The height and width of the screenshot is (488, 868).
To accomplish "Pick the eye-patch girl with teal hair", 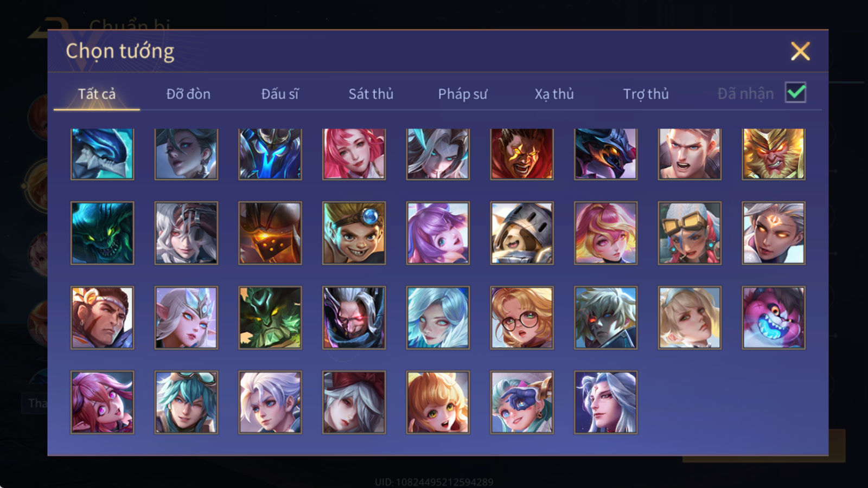I will [522, 402].
